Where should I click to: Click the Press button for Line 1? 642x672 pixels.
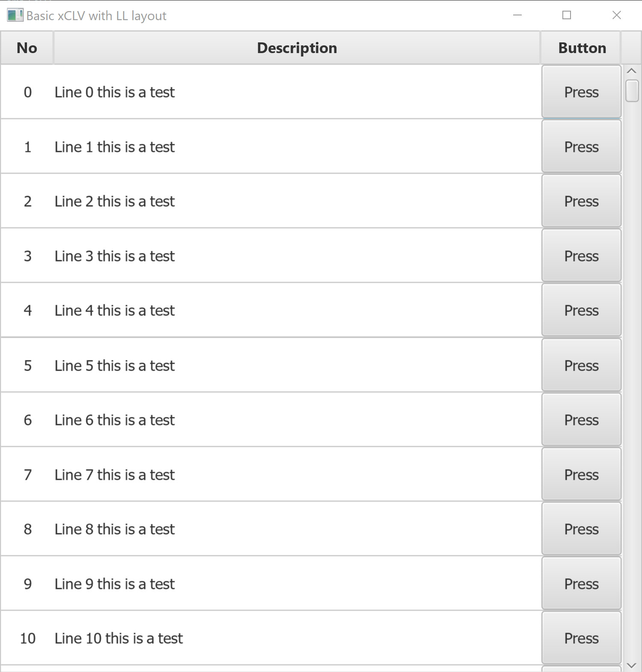pos(581,146)
